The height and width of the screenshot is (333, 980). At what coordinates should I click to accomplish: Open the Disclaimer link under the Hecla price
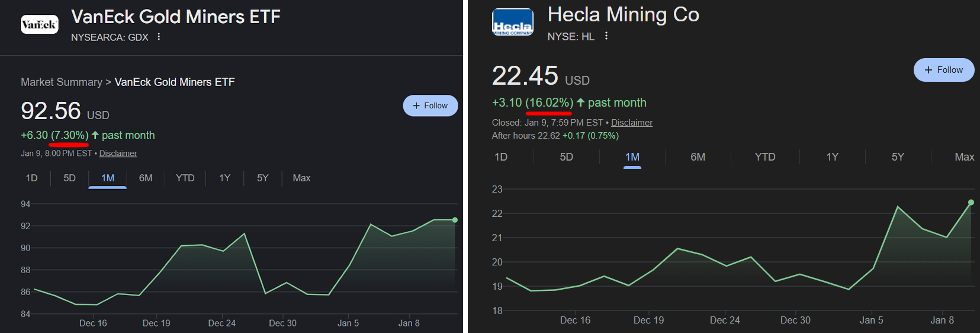pyautogui.click(x=632, y=123)
